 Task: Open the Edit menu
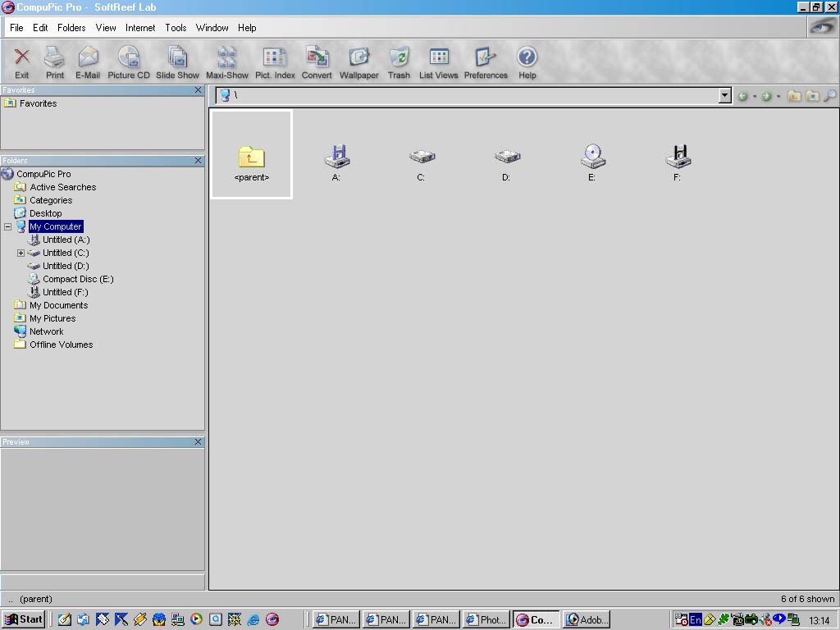click(40, 28)
